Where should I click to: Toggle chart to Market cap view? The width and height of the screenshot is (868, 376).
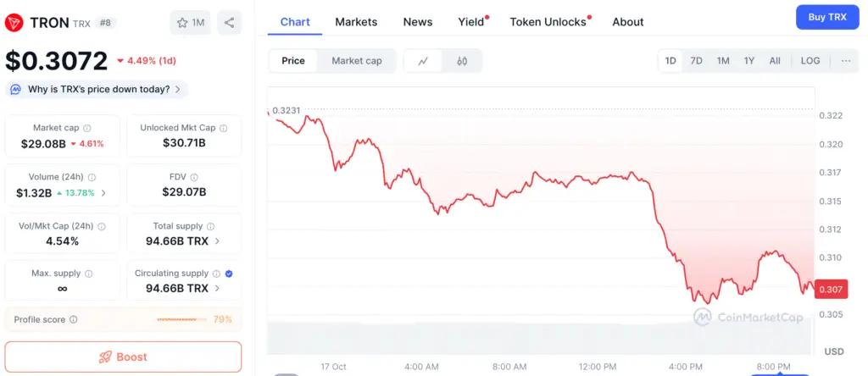click(356, 61)
